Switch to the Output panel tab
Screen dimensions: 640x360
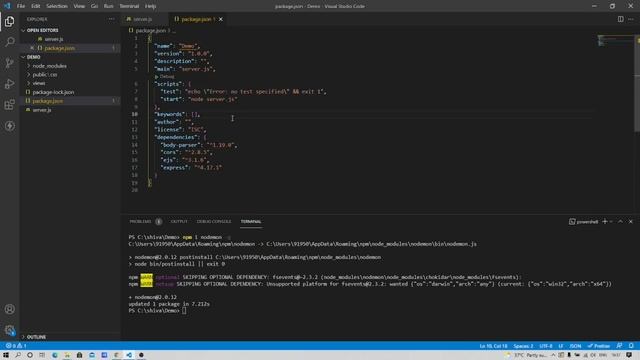click(x=179, y=221)
